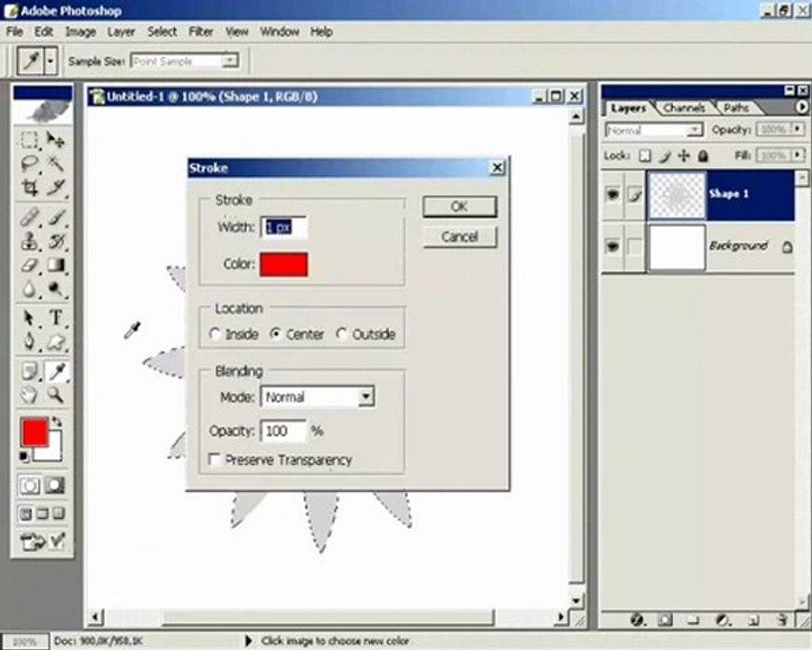Delete layer using trash icon
Screen dimensions: 812x650
coord(782,619)
